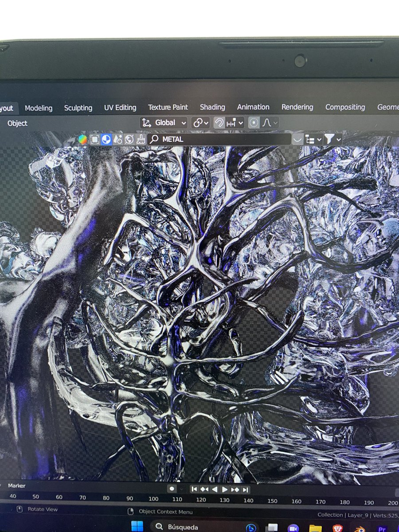Switch to the Sculpting workspace tab
The width and height of the screenshot is (399, 532).
tap(78, 108)
